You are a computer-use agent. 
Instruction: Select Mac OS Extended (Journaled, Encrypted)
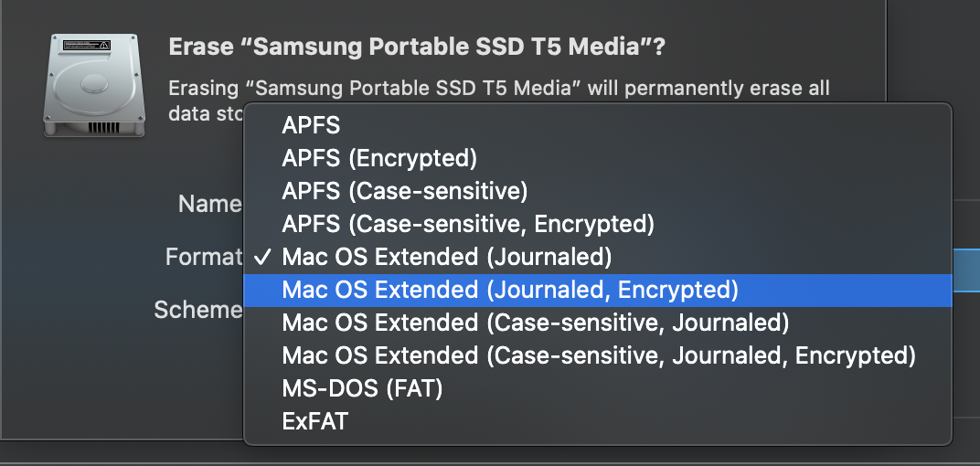click(509, 290)
